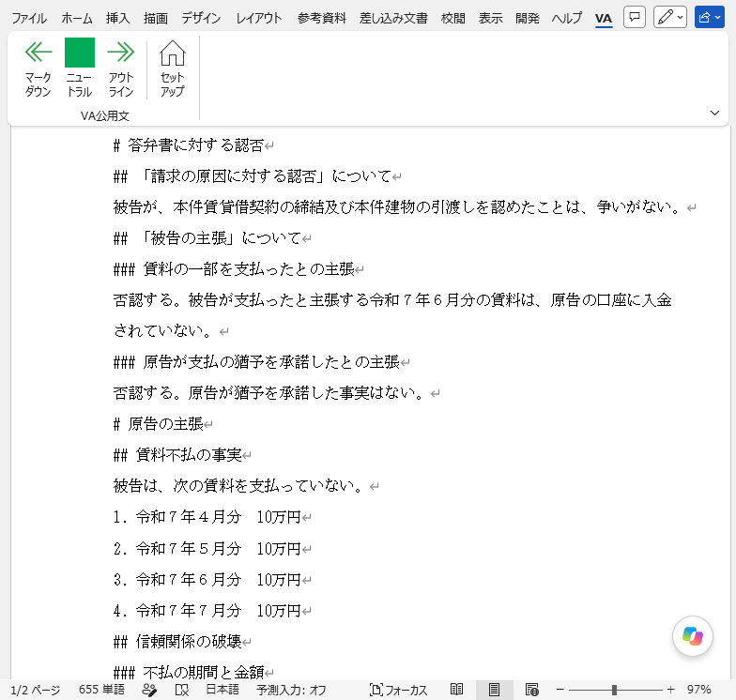
Task: Enable フォーカス mode
Action: click(x=398, y=690)
